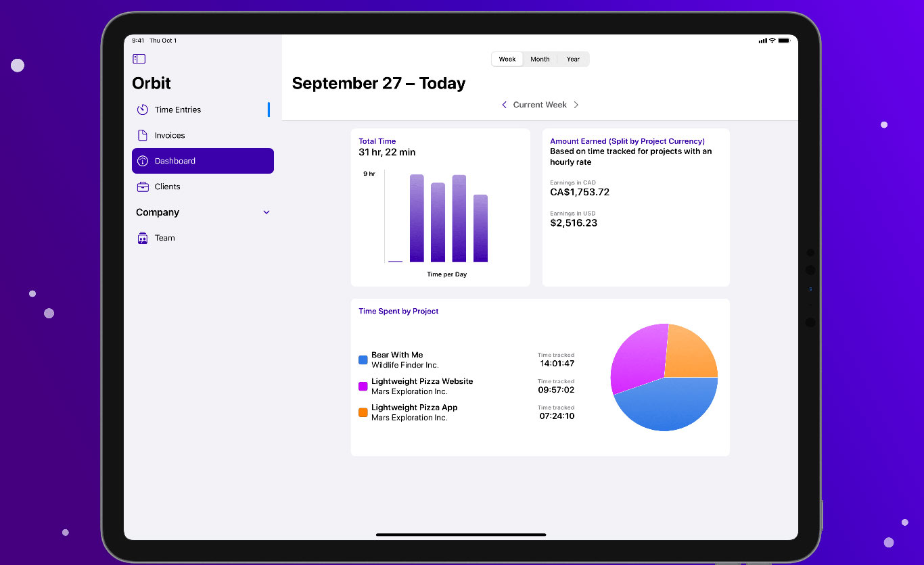Click the Earnings in USD label
The width and height of the screenshot is (924, 565).
[x=573, y=214]
